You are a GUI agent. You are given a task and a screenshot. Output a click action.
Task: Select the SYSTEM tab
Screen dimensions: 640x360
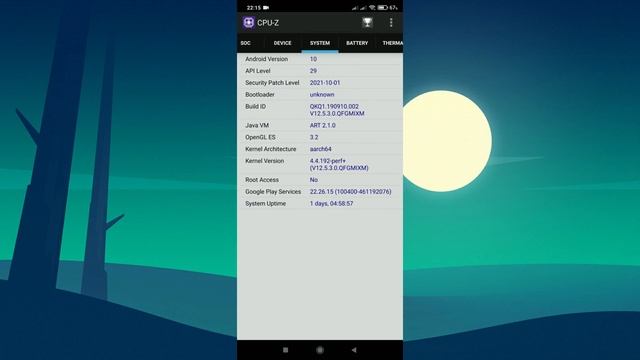[x=320, y=43]
